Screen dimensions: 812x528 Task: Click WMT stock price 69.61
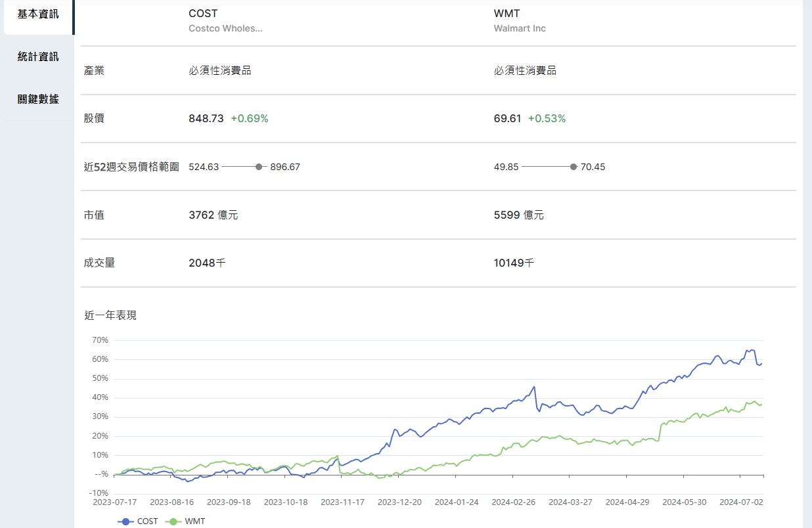pos(508,119)
